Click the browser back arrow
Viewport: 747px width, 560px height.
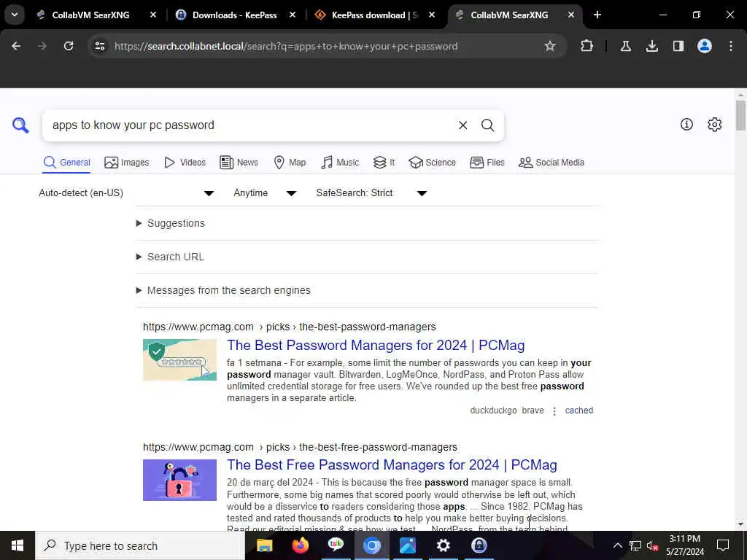(16, 46)
